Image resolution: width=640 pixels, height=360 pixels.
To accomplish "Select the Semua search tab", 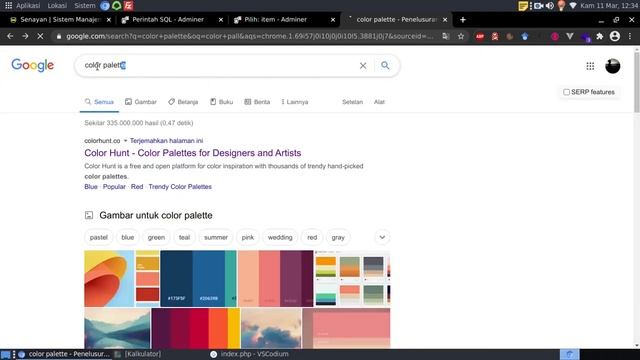I will pos(99,102).
